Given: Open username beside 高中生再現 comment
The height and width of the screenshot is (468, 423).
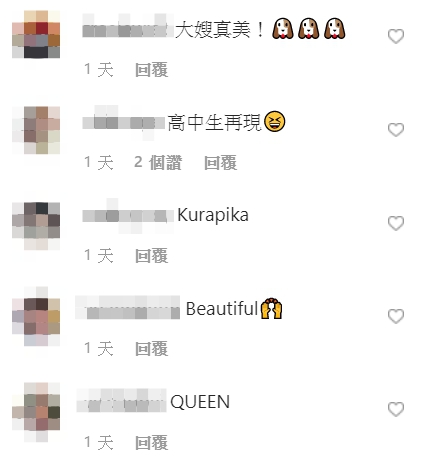Looking at the screenshot, I should [123, 122].
